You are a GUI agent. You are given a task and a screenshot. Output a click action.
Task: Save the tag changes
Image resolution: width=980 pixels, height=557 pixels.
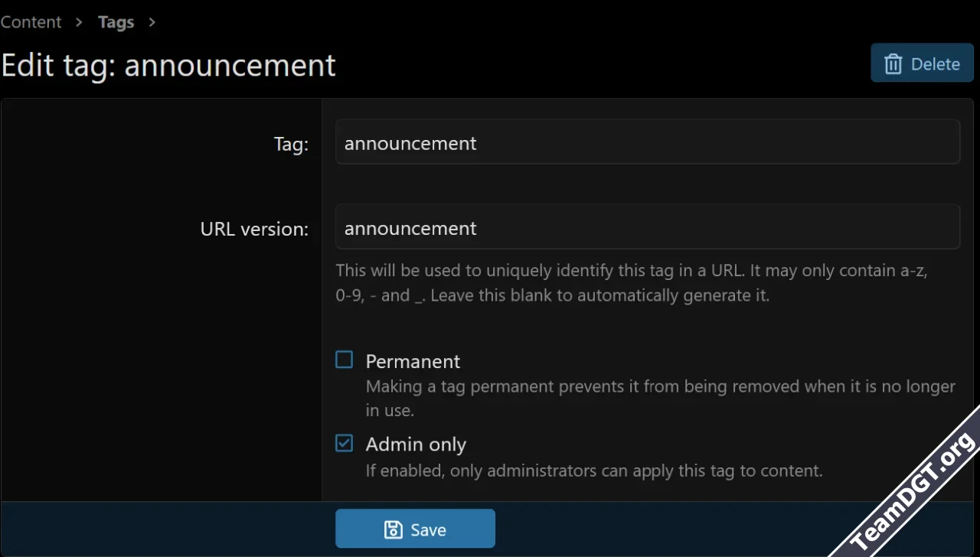point(415,529)
